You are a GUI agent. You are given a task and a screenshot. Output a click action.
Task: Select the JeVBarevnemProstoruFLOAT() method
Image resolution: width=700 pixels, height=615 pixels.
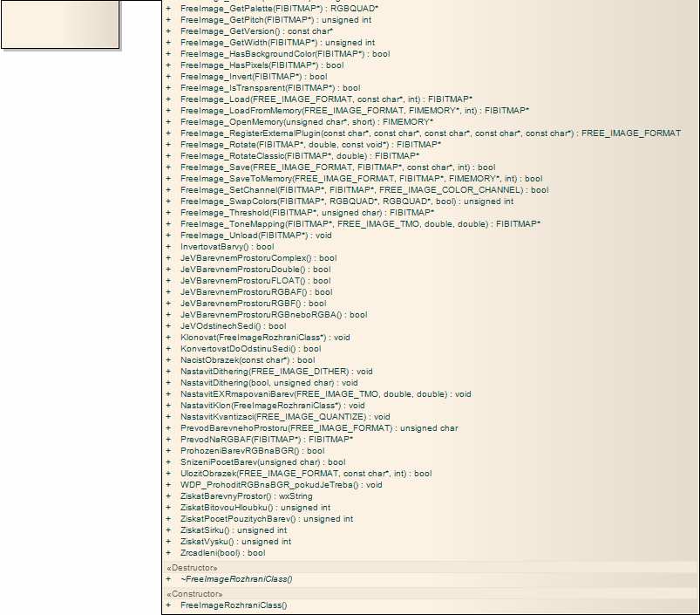255,281
